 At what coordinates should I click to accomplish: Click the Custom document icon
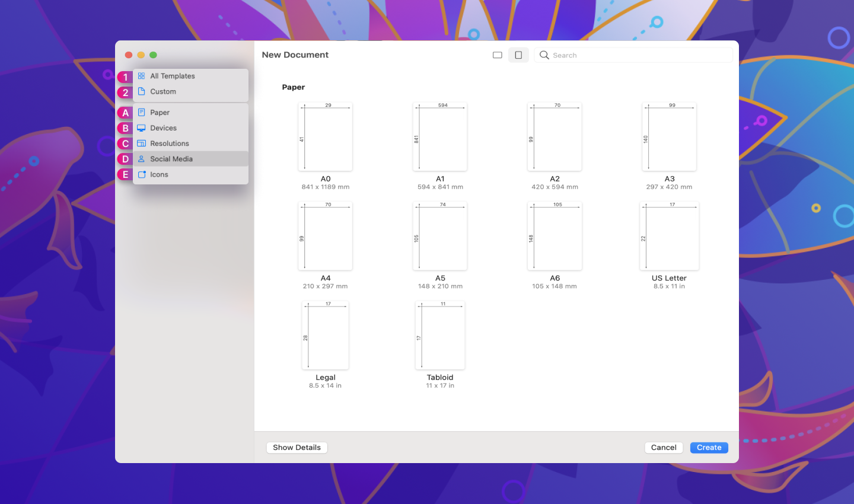141,91
